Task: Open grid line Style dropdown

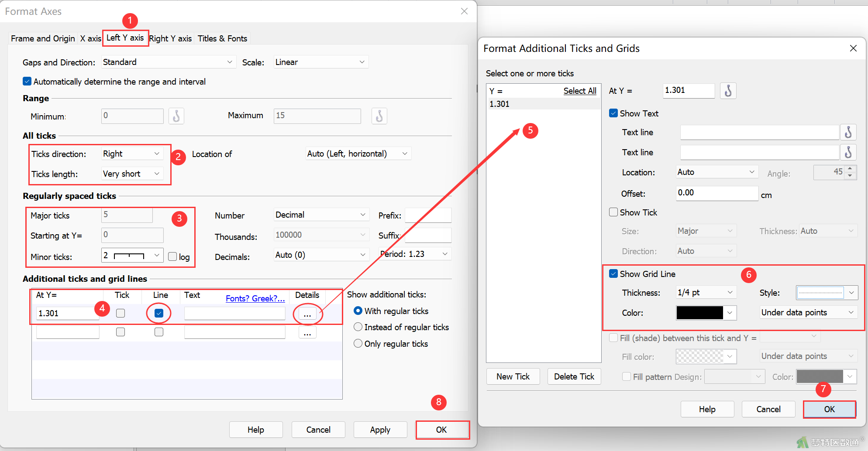Action: point(827,293)
